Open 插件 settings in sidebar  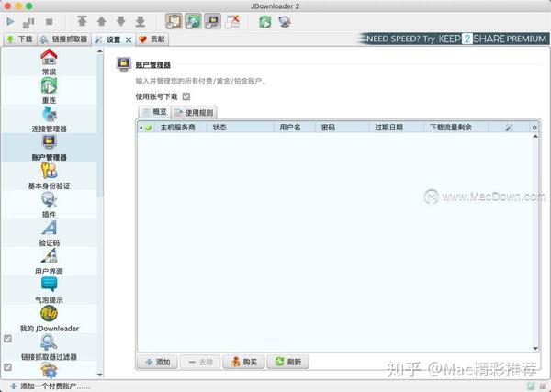49,205
